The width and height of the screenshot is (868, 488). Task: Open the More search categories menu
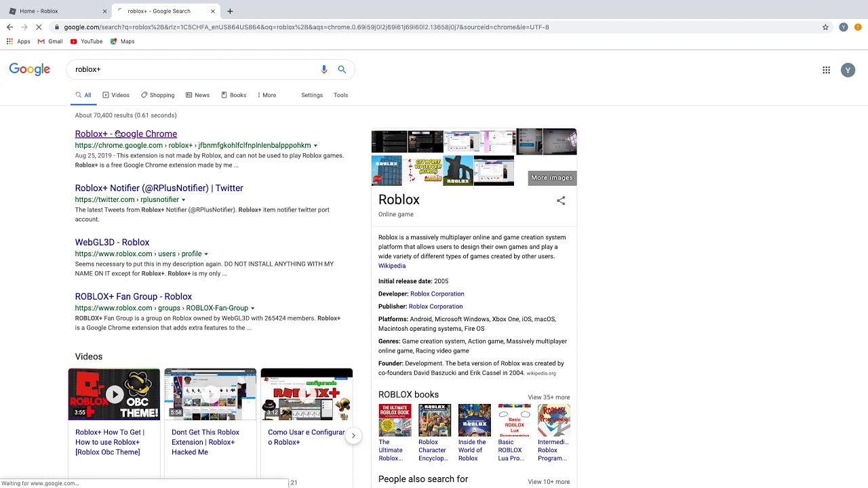click(267, 95)
